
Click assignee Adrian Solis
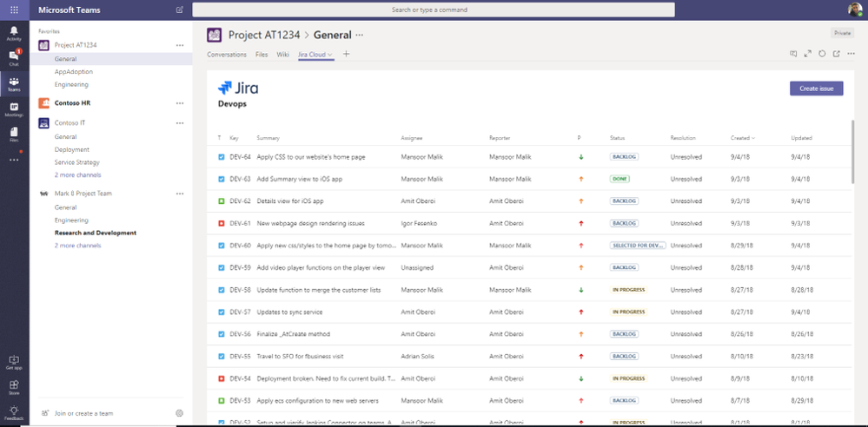[x=416, y=356]
